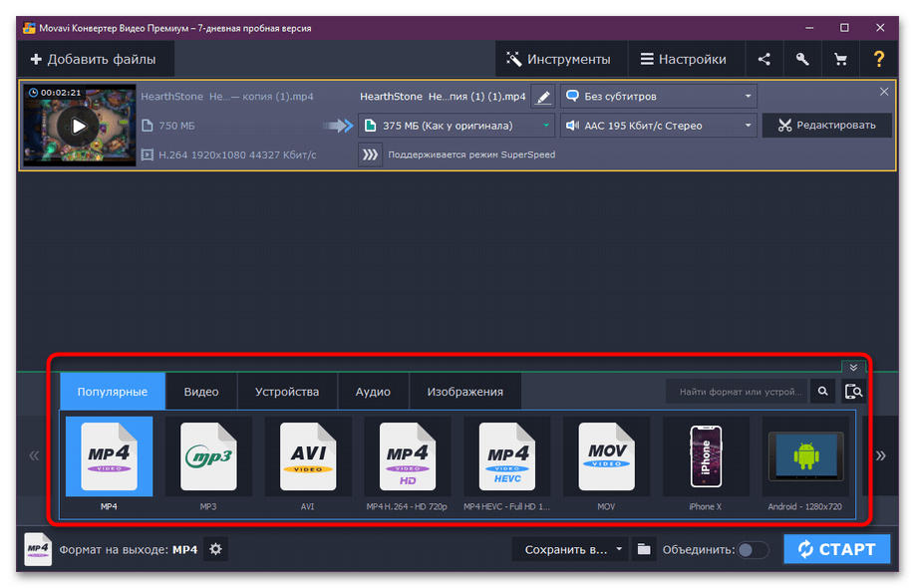The height and width of the screenshot is (588, 915).
Task: Start conversion with the СТАРТ button
Action: (x=837, y=549)
